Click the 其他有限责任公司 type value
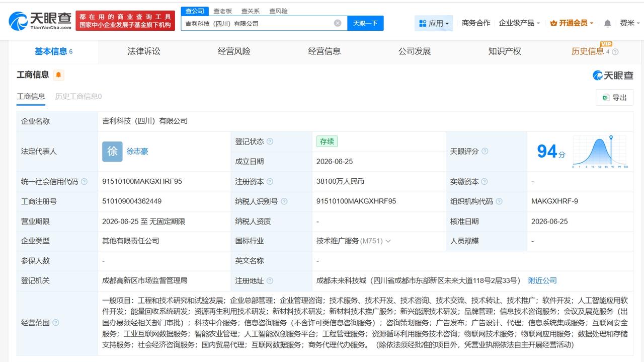The width and height of the screenshot is (644, 362). (131, 241)
